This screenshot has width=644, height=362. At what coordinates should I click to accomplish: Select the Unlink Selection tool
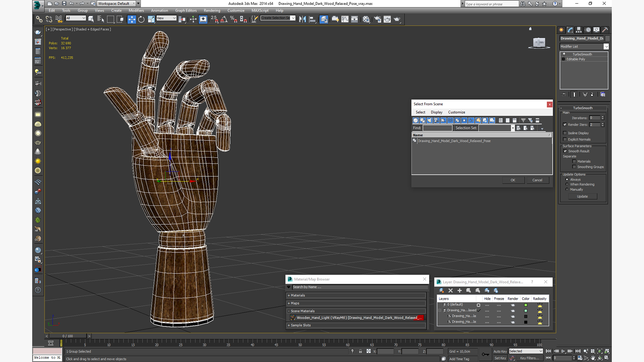[49, 19]
